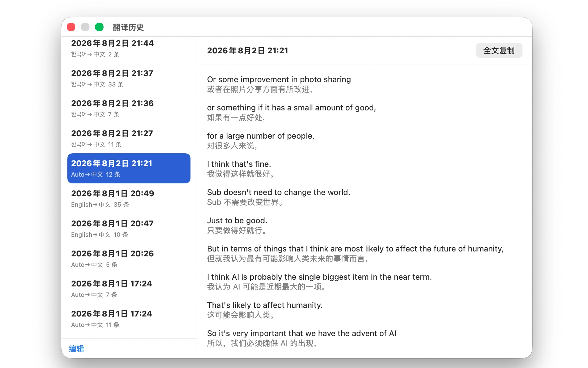The width and height of the screenshot is (588, 368).
Task: Click line "Sub doesn't need to change the world."
Action: click(x=278, y=192)
